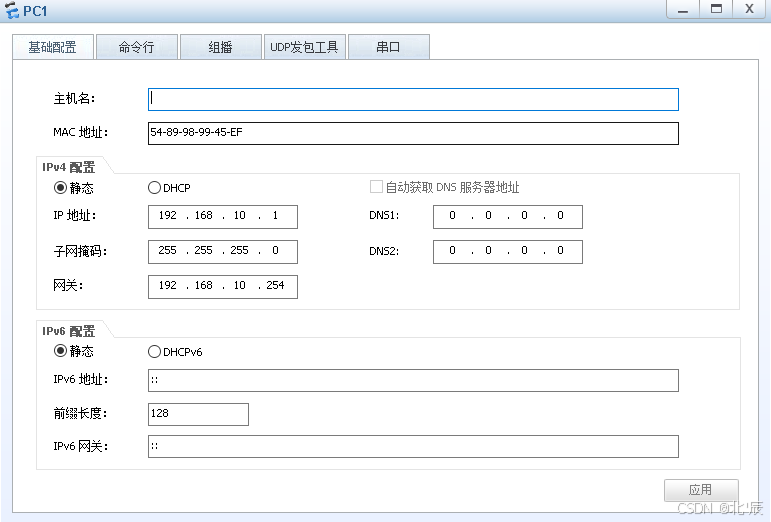Click the DNS1 label
This screenshot has width=771, height=522.
click(x=384, y=215)
